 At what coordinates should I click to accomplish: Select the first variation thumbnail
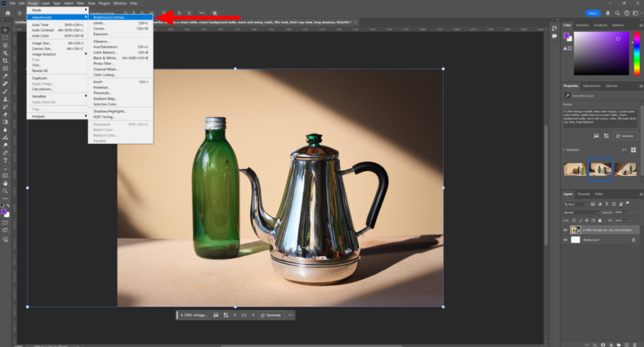point(575,169)
